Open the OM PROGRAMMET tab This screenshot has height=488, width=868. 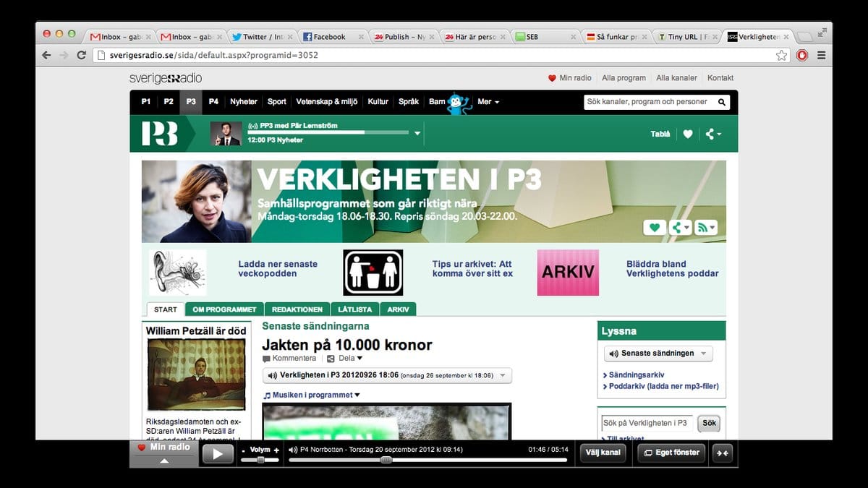coord(224,309)
